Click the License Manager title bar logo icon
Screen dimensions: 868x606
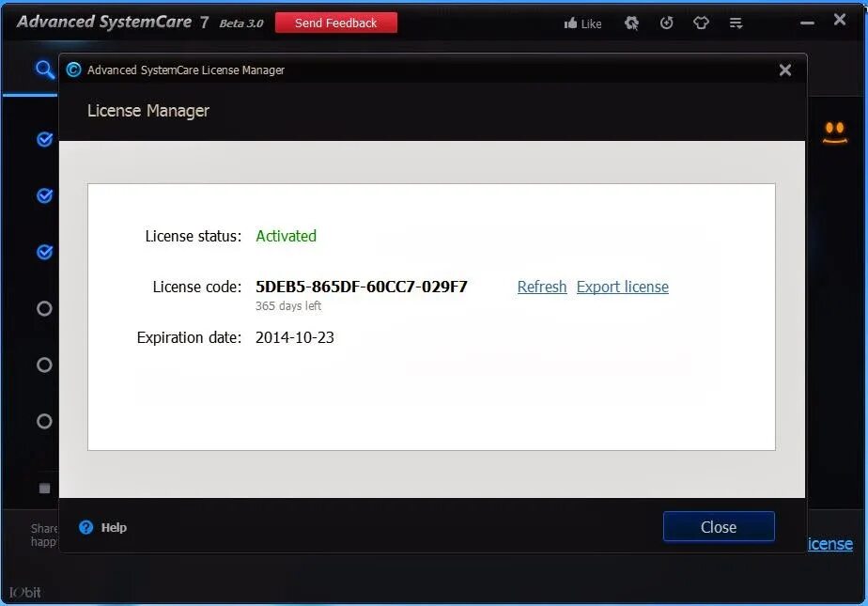tap(73, 70)
